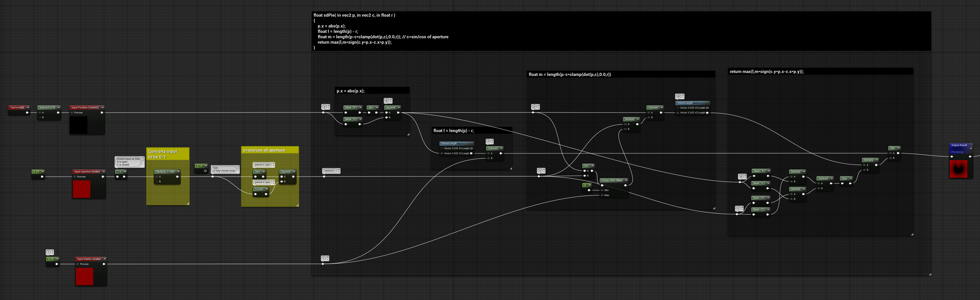980x300 pixels.
Task: Expand the Clamp (Min) (Max) node chevron
Action: [626, 180]
